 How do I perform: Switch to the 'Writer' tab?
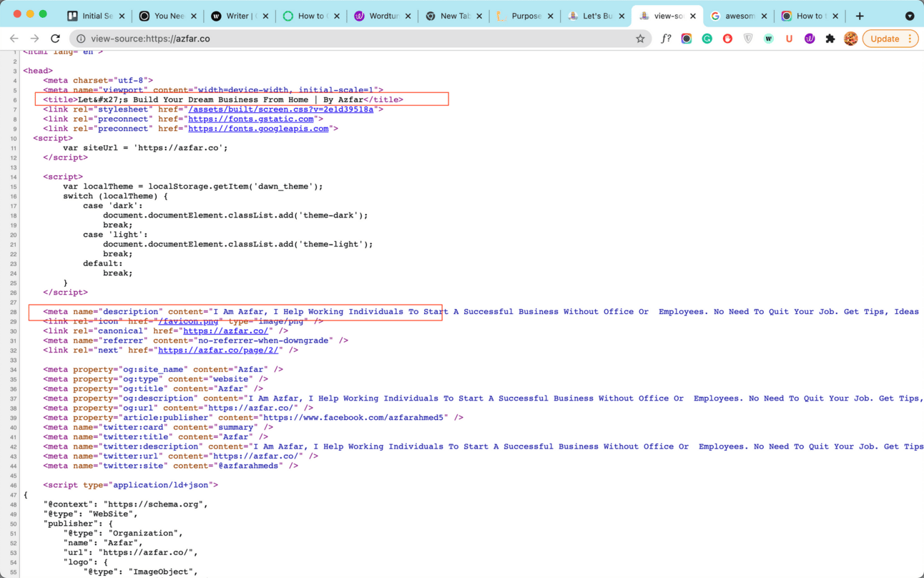pyautogui.click(x=240, y=16)
